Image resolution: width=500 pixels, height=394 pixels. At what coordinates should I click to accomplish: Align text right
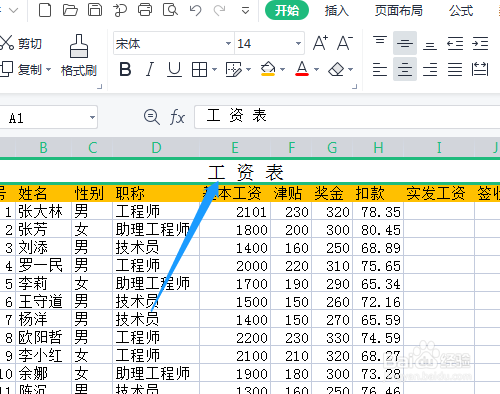pos(430,69)
